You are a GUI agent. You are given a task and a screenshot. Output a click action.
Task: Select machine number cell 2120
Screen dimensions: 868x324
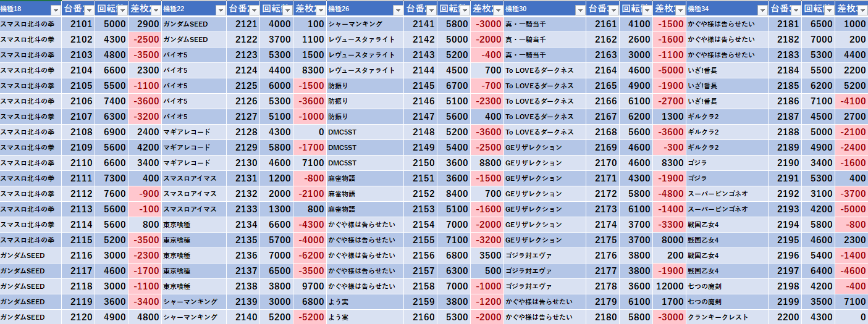pos(78,317)
